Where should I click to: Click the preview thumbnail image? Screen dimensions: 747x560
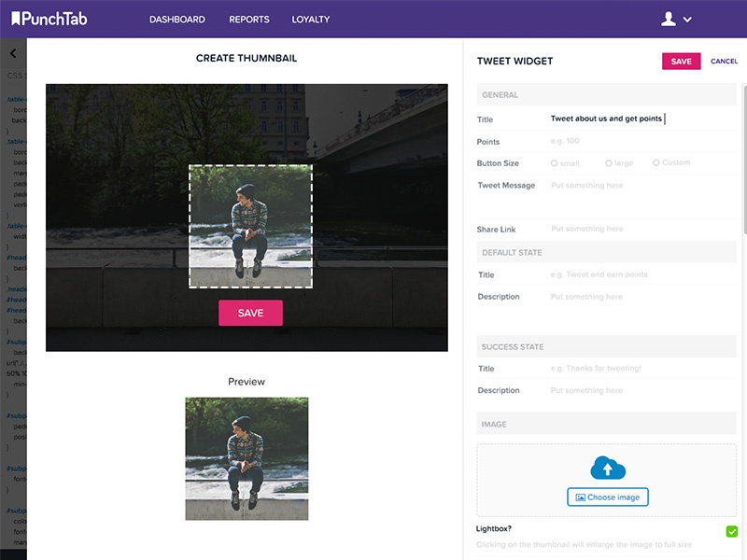click(x=247, y=457)
